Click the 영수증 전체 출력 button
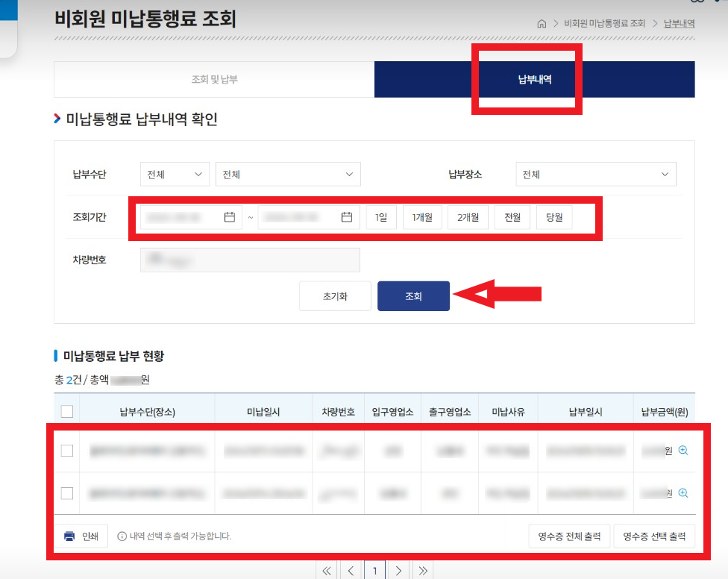This screenshot has height=579, width=728. coord(569,535)
